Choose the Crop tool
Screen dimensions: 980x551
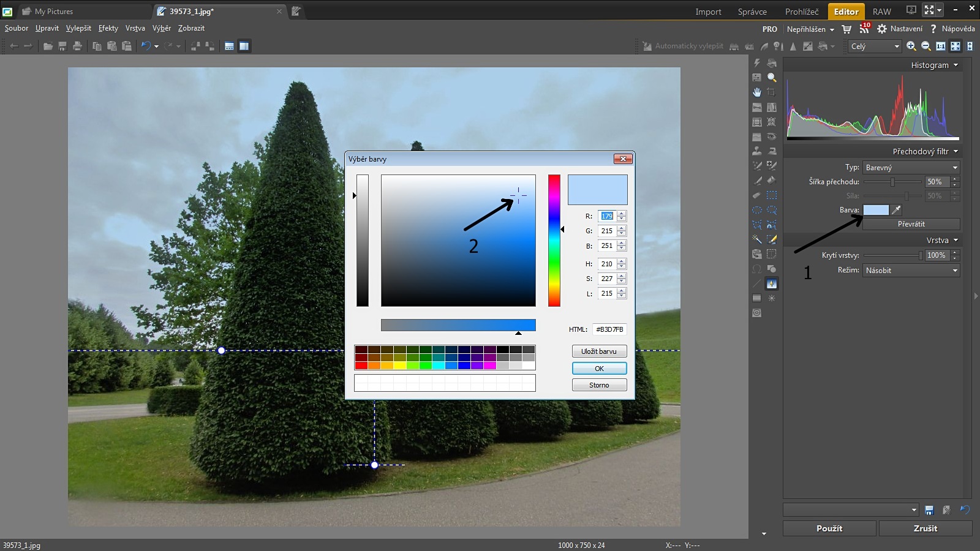(772, 92)
